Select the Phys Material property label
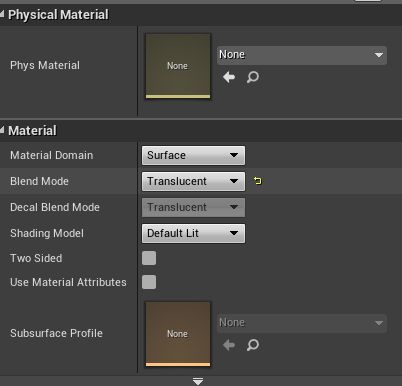Viewport: 402px width, 386px height. click(x=45, y=65)
